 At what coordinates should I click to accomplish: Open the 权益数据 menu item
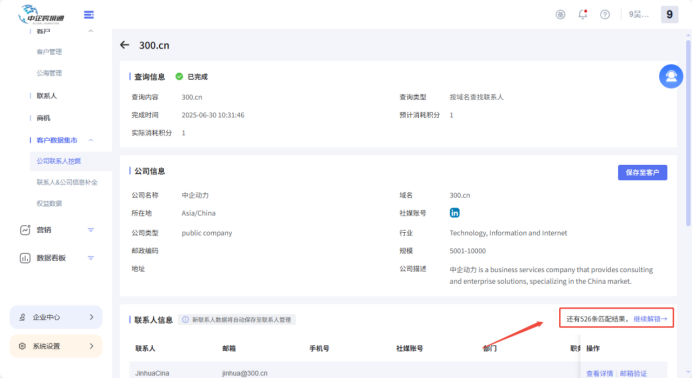pos(49,203)
